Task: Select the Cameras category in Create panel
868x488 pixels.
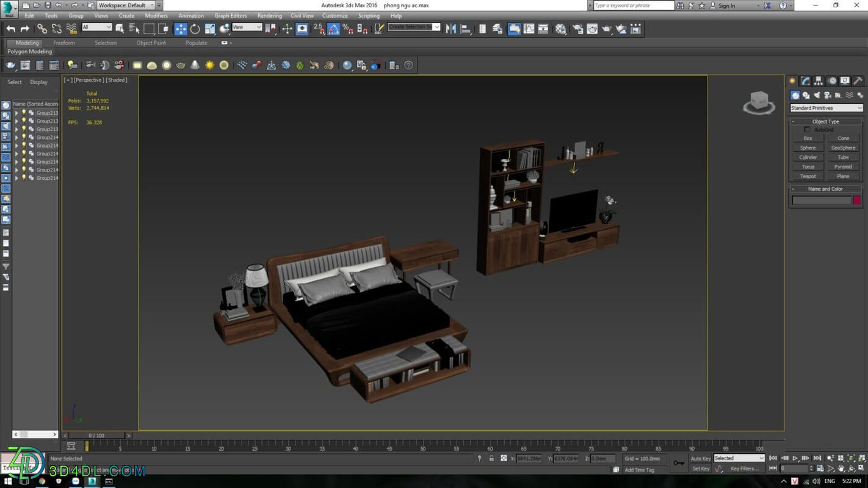Action: click(828, 95)
